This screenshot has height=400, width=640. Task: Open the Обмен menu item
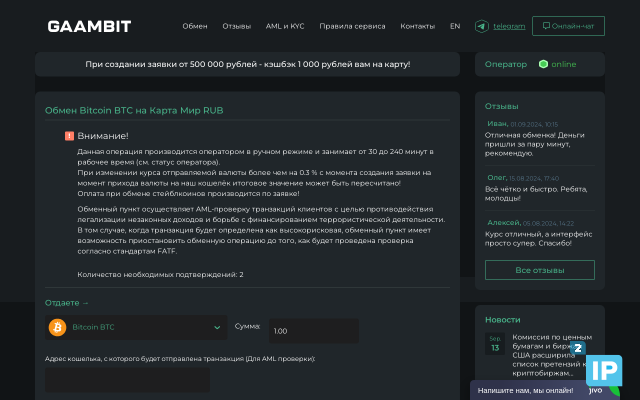195,26
